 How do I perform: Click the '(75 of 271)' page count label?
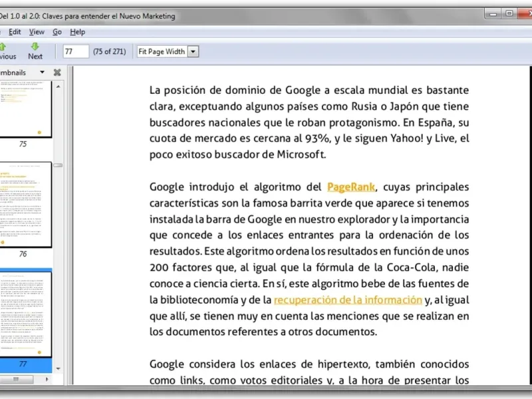tap(110, 52)
